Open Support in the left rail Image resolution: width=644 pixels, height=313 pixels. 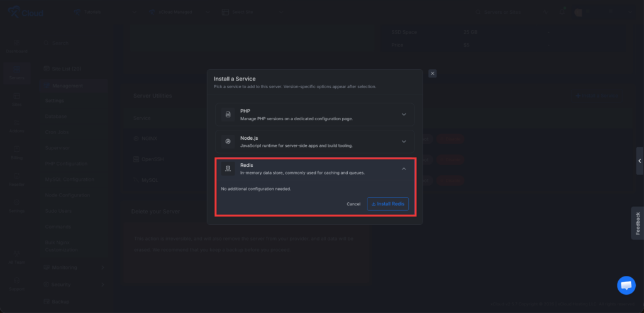coord(17,284)
